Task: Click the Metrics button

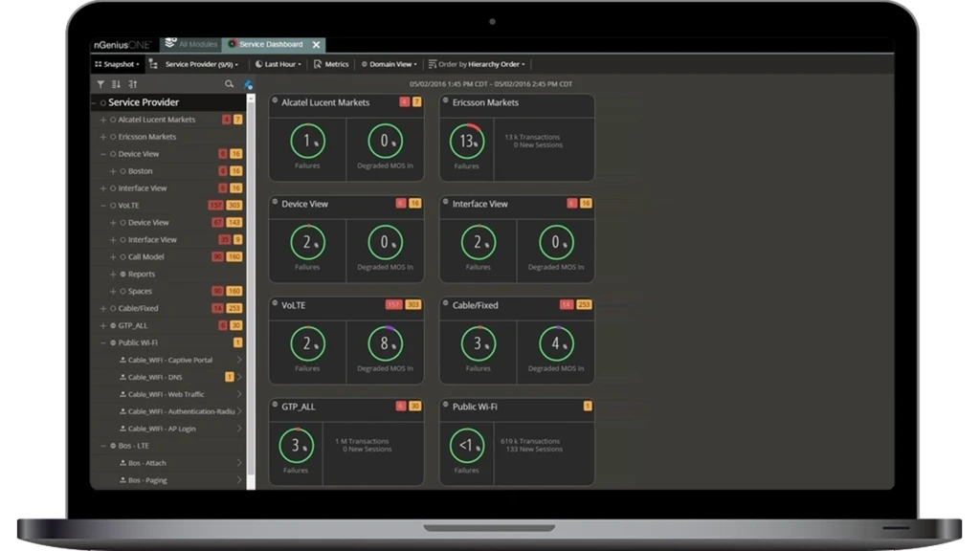Action: pyautogui.click(x=331, y=64)
